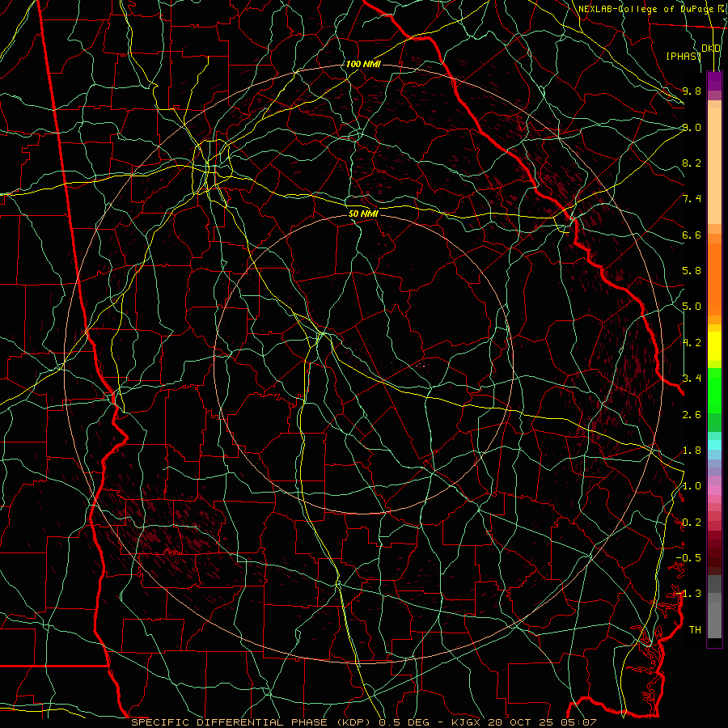
Task: Click the 5.0 scale value
Action: tap(692, 307)
